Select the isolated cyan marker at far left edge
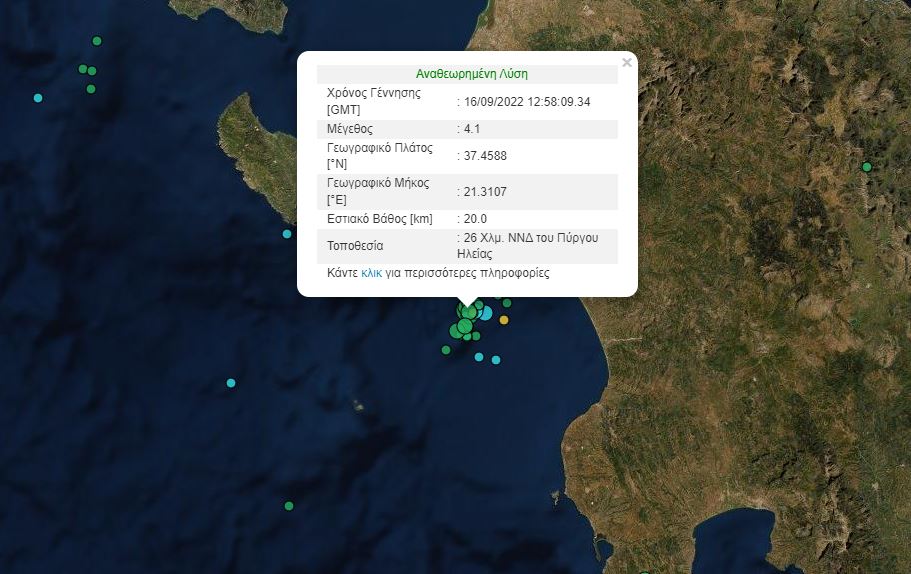This screenshot has width=911, height=574. [x=38, y=98]
